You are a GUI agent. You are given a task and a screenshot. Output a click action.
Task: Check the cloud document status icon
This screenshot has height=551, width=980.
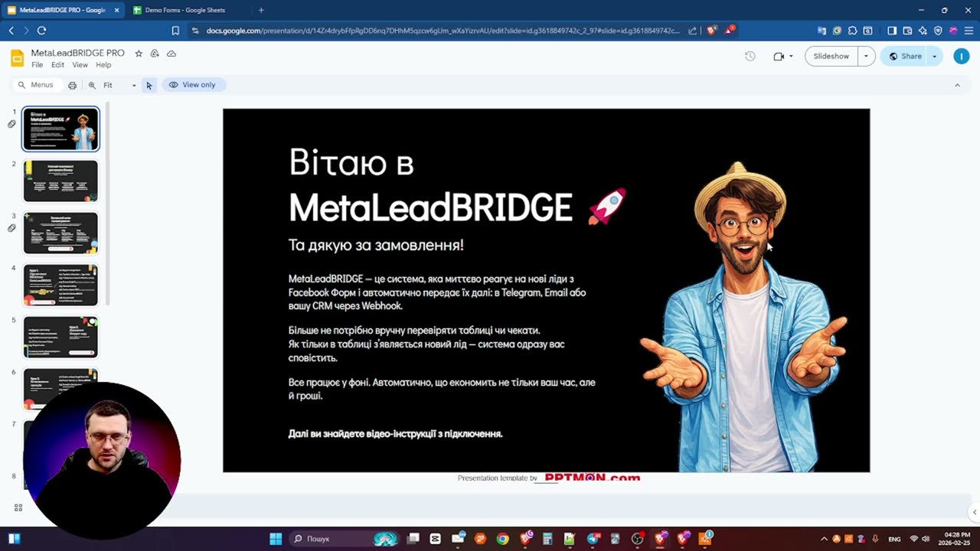click(x=171, y=54)
